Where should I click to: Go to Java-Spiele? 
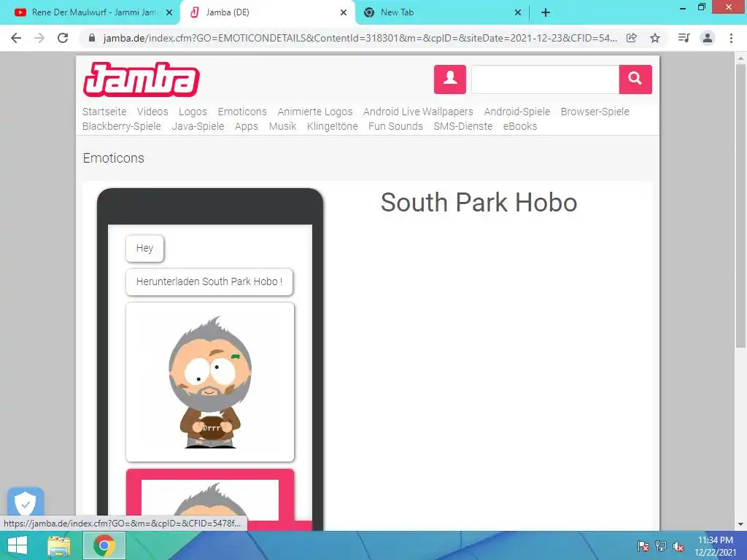[x=198, y=126]
